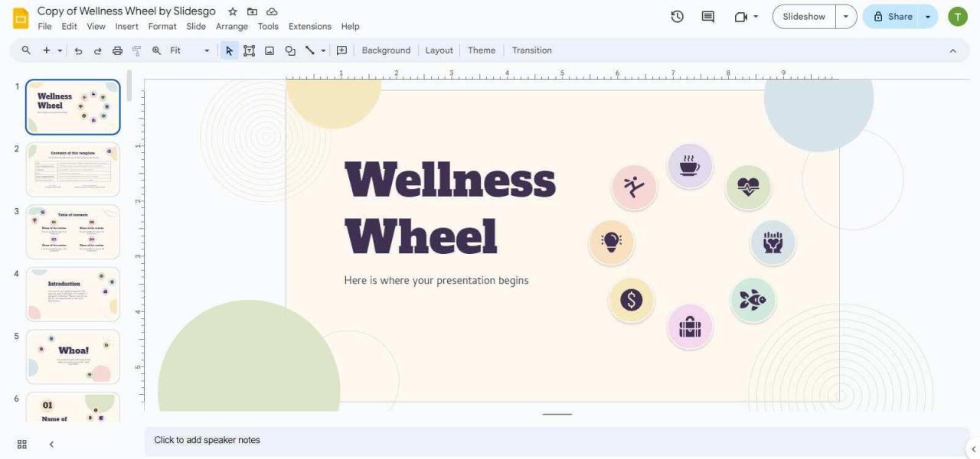The width and height of the screenshot is (980, 459).
Task: Open the grid view toggle at bottom left
Action: pyautogui.click(x=21, y=444)
